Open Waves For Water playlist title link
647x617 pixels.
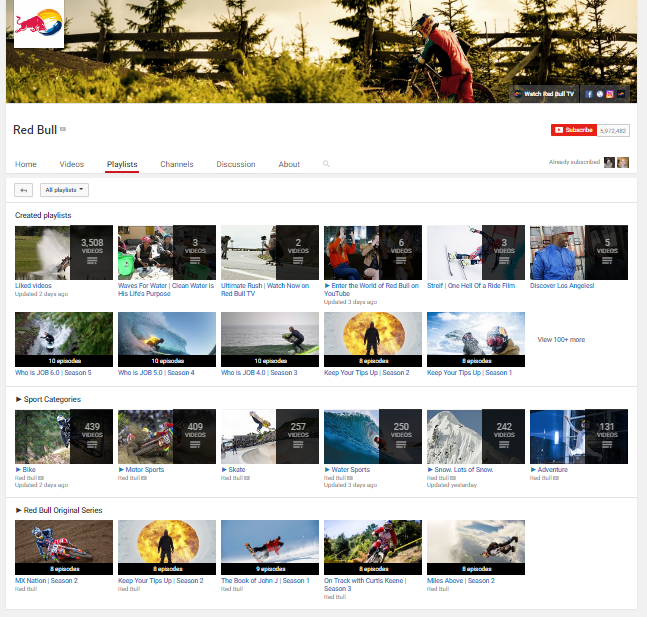tap(166, 289)
